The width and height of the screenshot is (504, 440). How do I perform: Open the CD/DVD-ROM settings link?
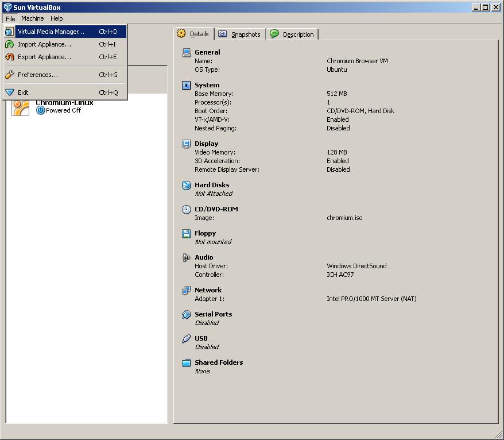(x=216, y=209)
